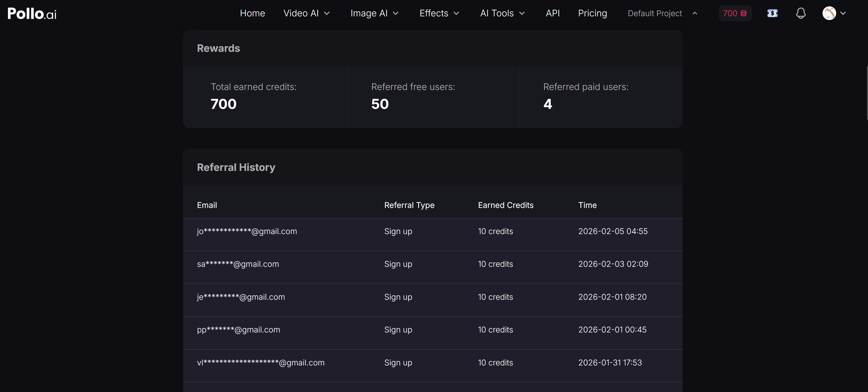Select the API navigation link
Screen dimensions: 868x392
tap(553, 13)
